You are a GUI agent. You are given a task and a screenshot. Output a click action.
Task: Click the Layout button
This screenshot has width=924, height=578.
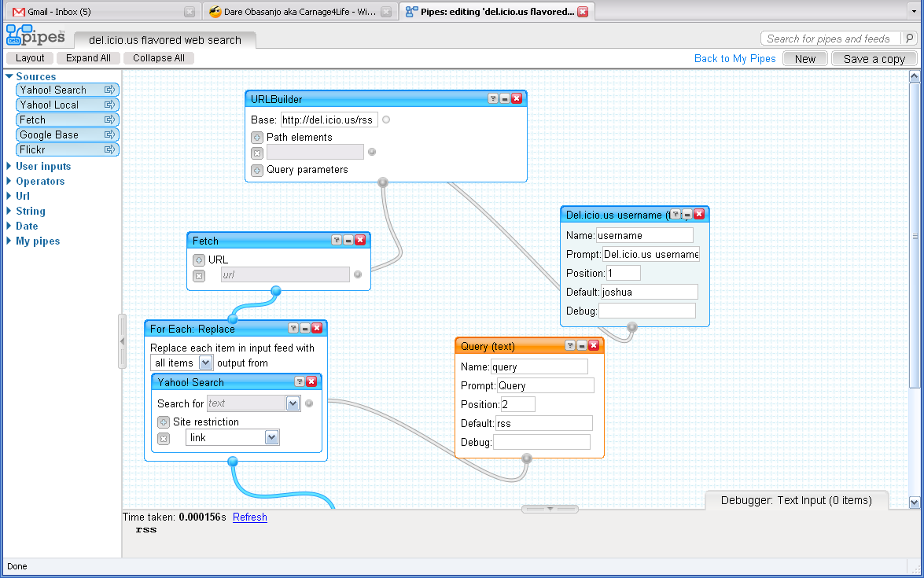coord(29,57)
